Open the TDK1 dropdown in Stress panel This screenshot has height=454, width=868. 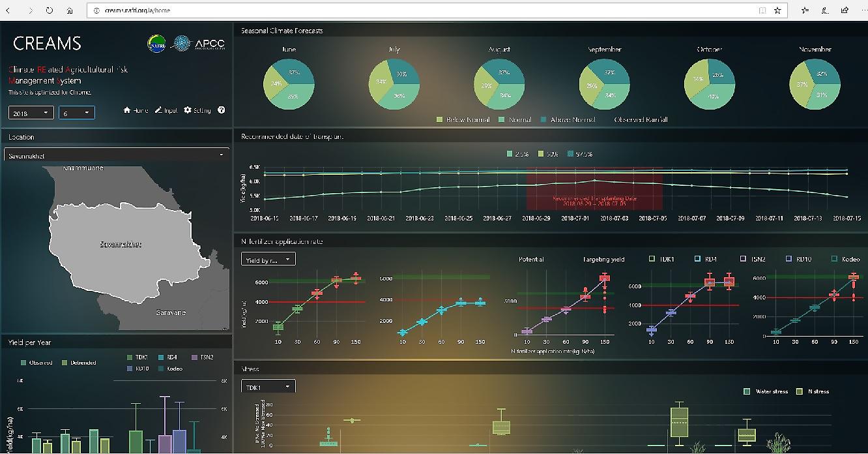(x=268, y=387)
